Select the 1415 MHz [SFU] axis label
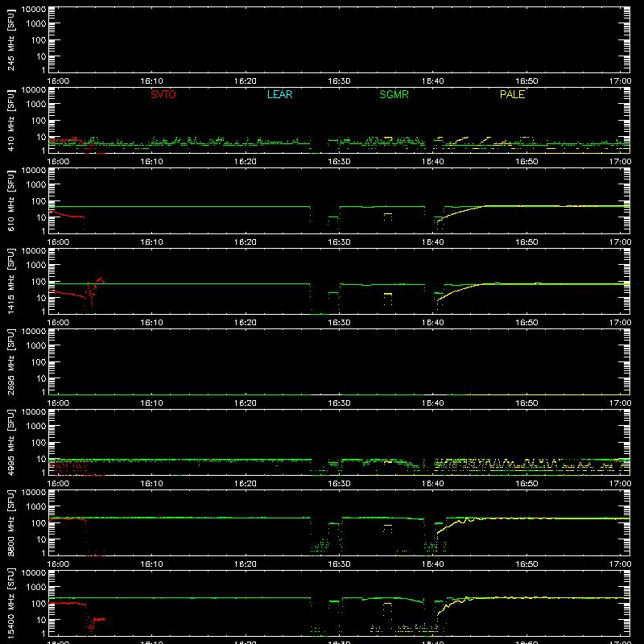This screenshot has height=644, width=644. pos(10,282)
